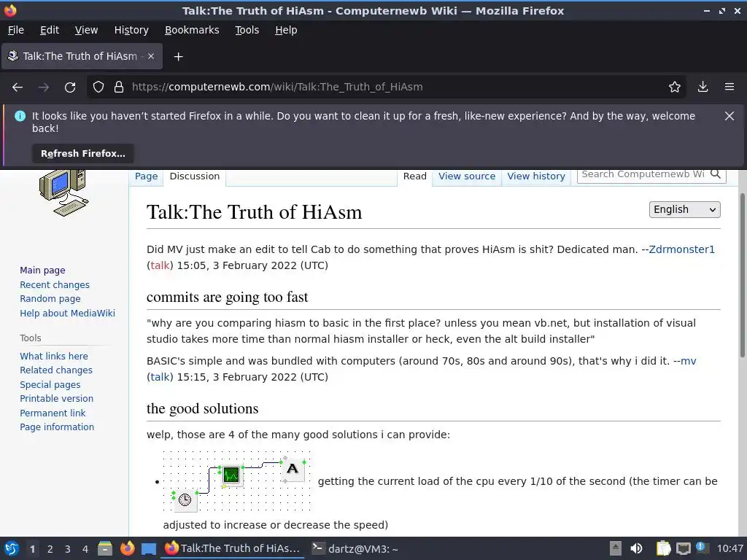Open the Edit menu
Viewport: 747px width, 560px height.
(50, 30)
